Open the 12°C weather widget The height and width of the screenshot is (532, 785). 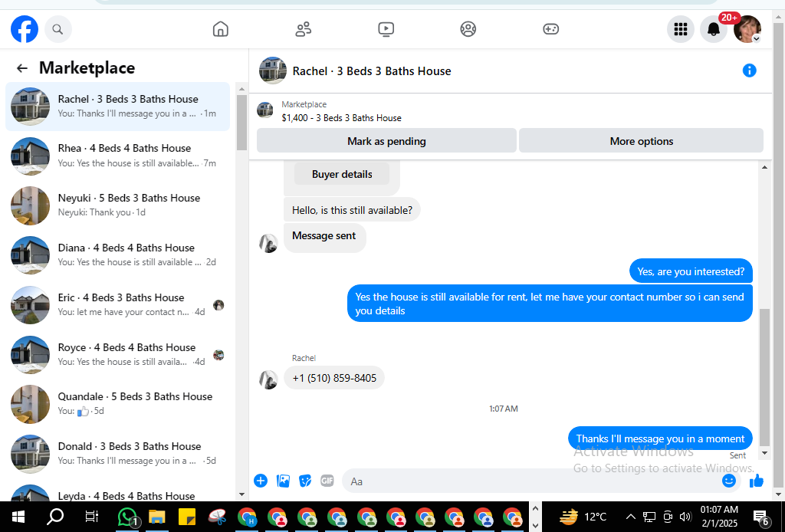(583, 517)
